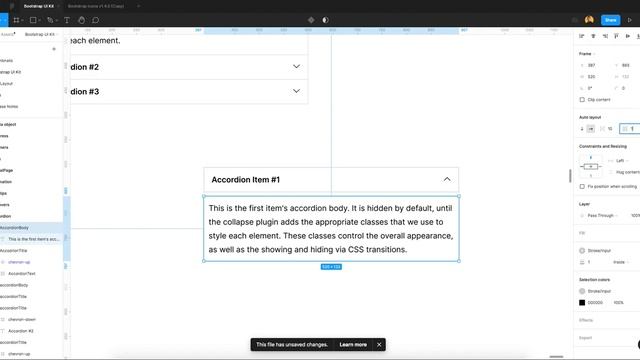This screenshot has width=640, height=360.
Task: Click the Align left icon
Action: pos(582,36)
